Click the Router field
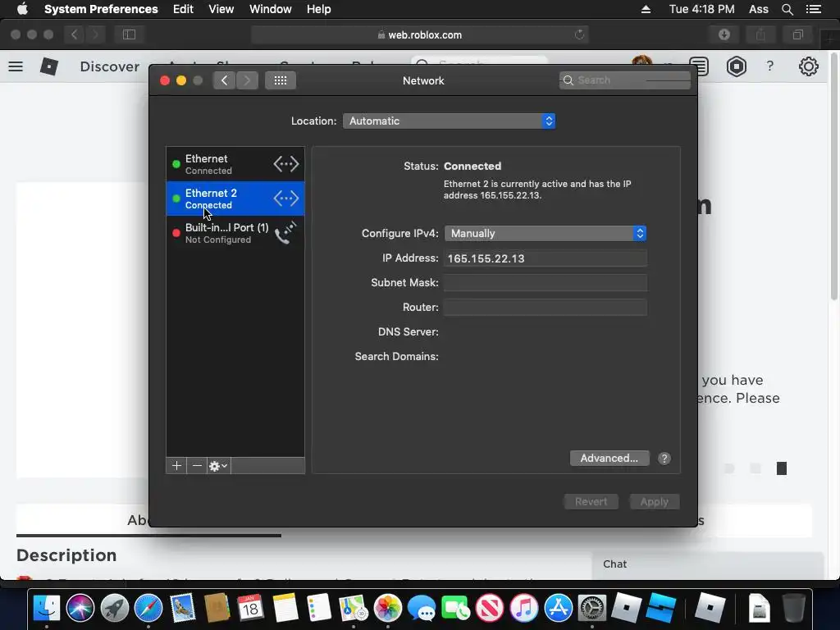The image size is (840, 630). point(546,308)
